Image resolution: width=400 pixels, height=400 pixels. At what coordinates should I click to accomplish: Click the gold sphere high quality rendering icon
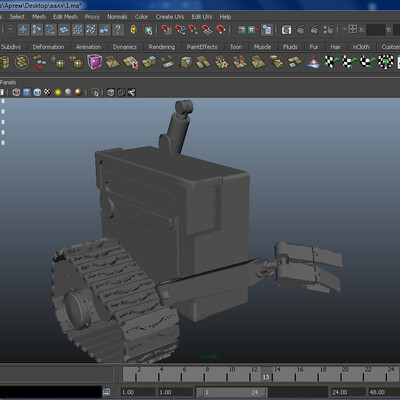[78, 92]
